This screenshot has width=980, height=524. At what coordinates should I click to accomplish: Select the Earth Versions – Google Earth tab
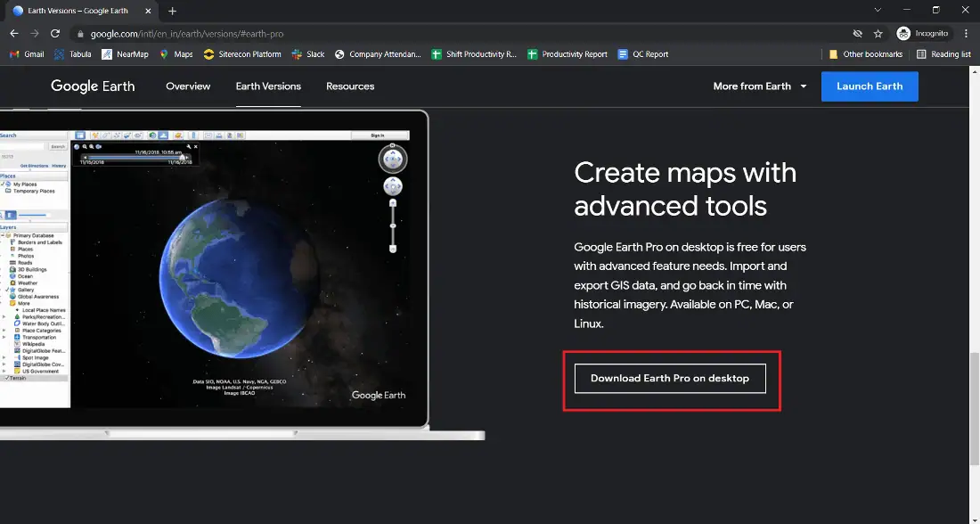pos(83,11)
